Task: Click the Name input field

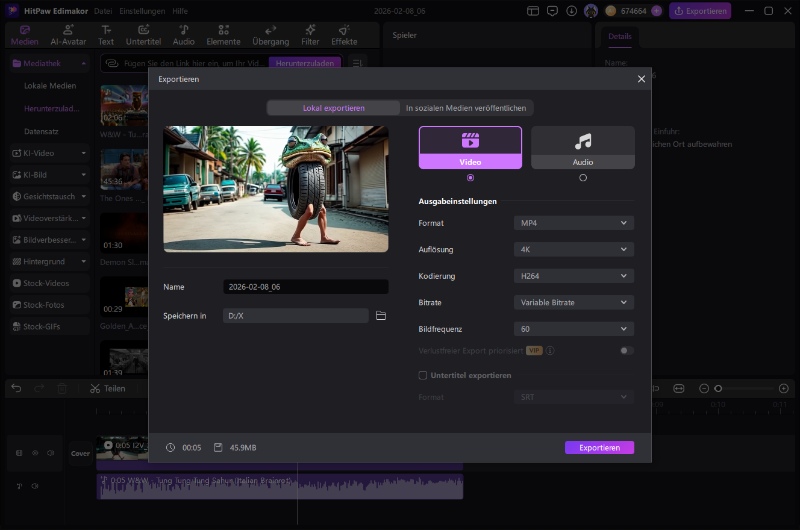Action: (305, 287)
